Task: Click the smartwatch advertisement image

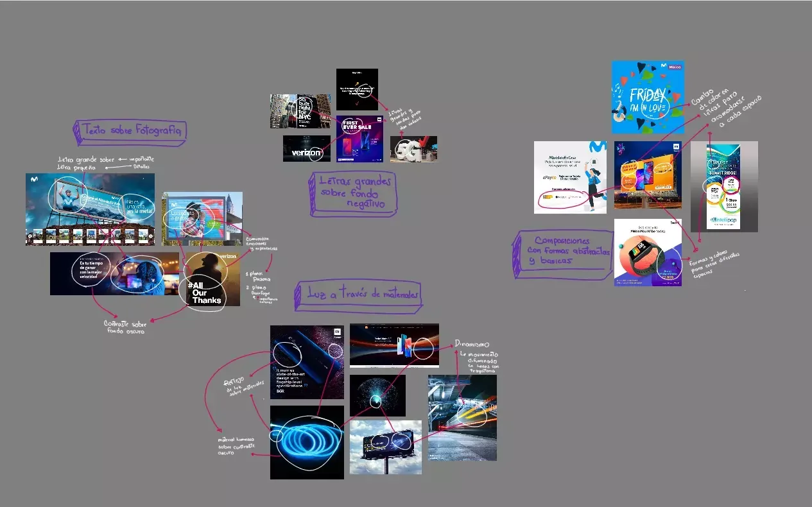Action: [x=648, y=252]
